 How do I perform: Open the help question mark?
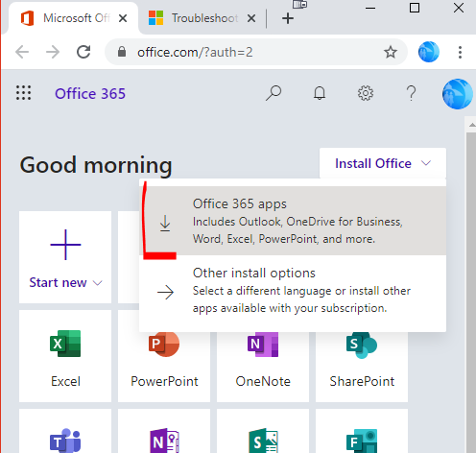coord(412,93)
